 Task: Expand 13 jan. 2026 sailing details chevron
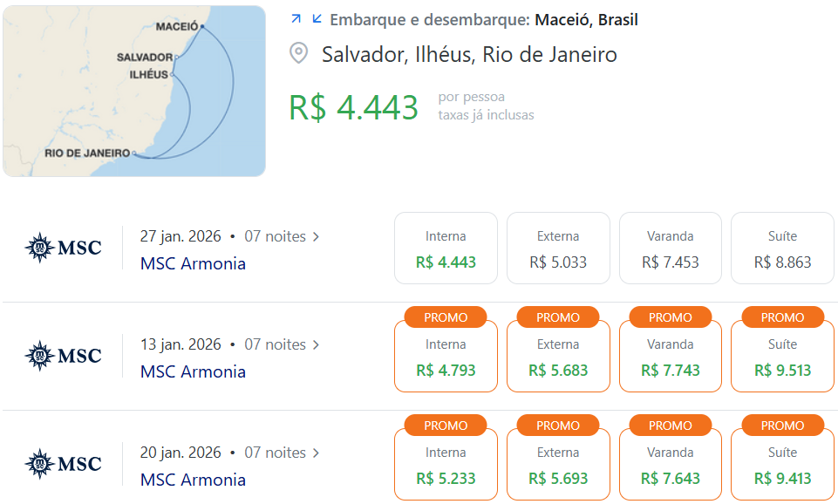(x=316, y=344)
